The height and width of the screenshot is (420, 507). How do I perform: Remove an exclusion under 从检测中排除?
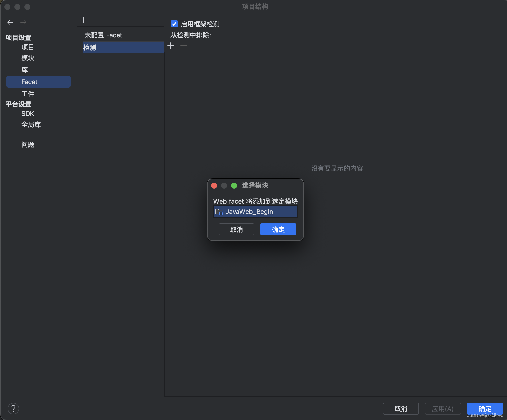pyautogui.click(x=184, y=46)
